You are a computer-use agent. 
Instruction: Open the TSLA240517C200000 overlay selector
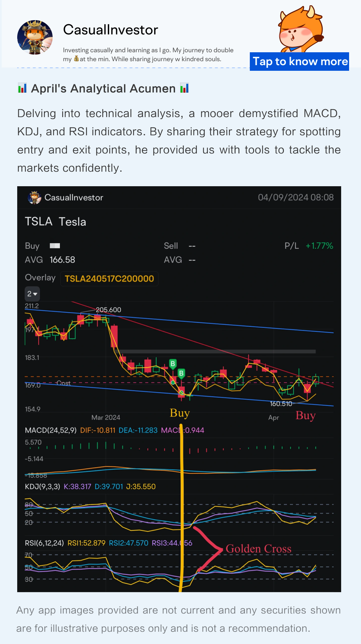pyautogui.click(x=109, y=279)
